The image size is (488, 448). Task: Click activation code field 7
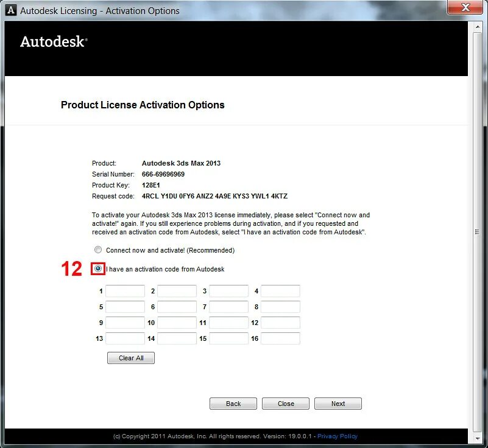point(228,307)
